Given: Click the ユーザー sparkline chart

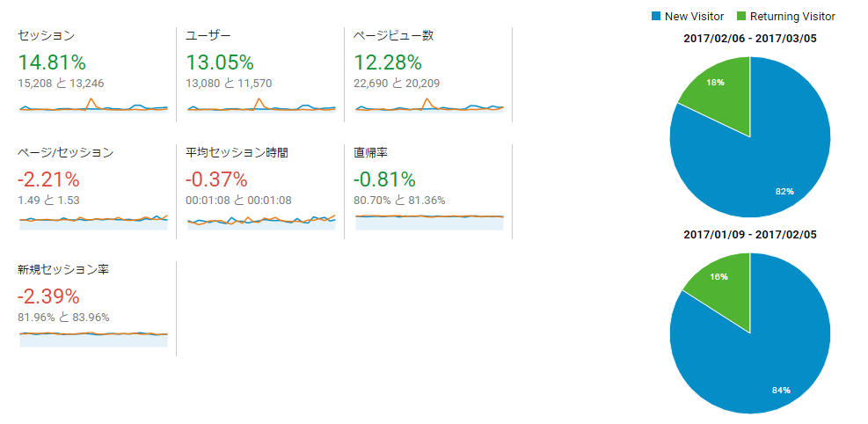Looking at the screenshot, I should pos(261,106).
